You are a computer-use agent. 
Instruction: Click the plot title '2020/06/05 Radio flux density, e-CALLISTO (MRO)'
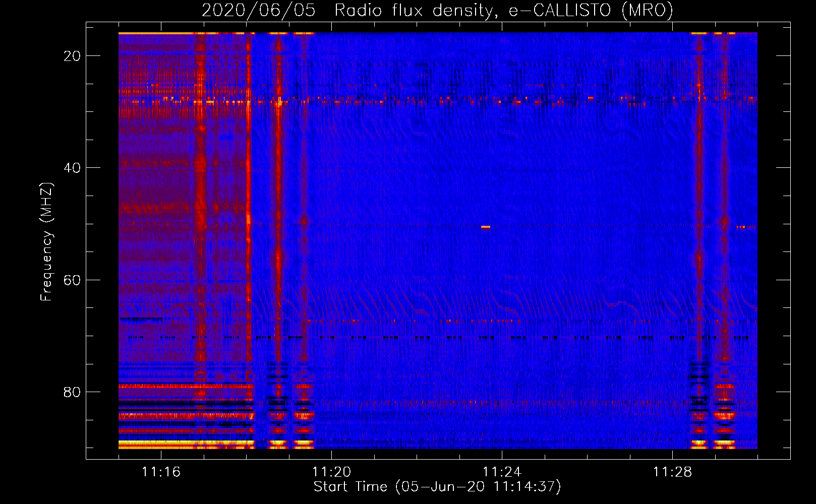point(437,10)
